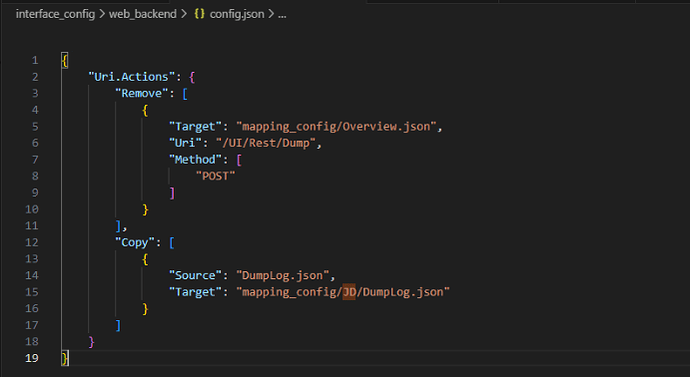The width and height of the screenshot is (690, 377).
Task: Place cursor on "Copy" key
Action: coord(135,242)
